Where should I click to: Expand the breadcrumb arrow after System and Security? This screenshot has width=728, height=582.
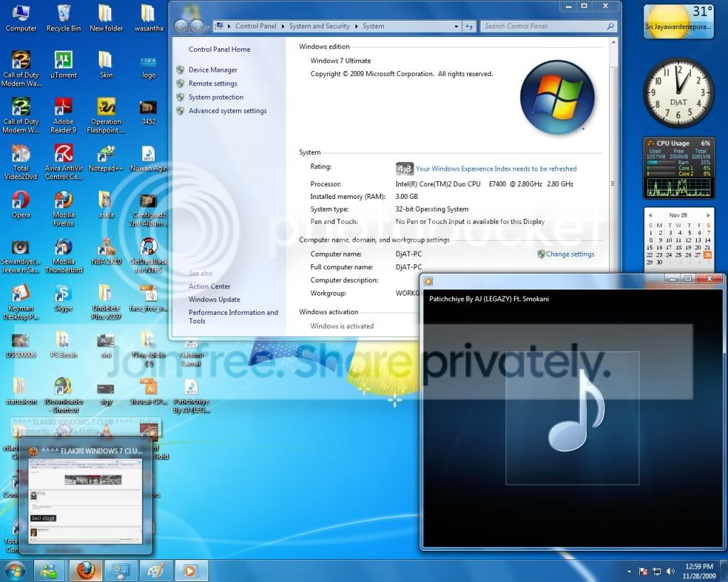(356, 26)
